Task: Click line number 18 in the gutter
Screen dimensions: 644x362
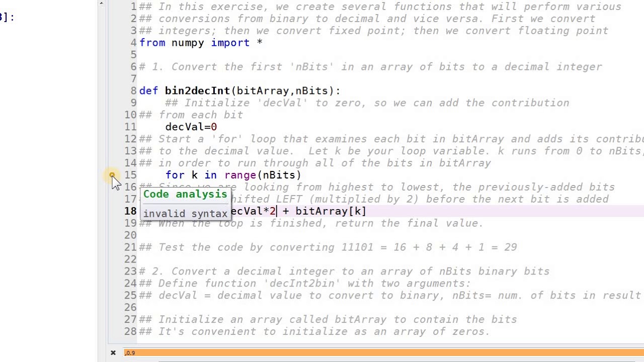Action: [130, 211]
